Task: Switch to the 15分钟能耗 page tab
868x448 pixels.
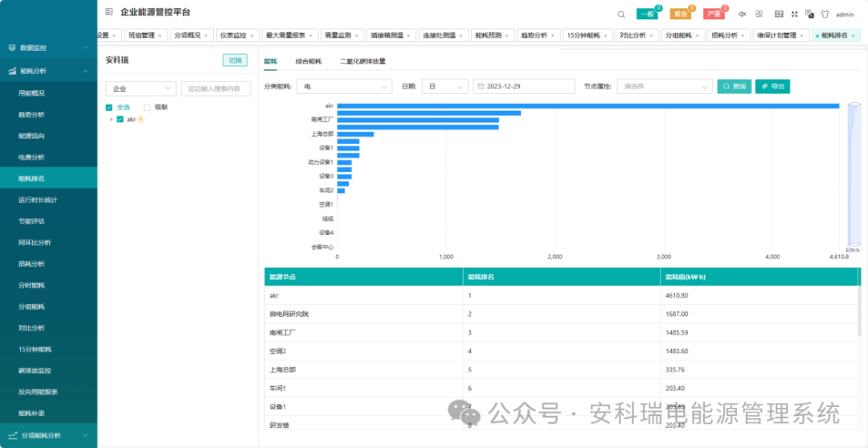Action: pos(588,35)
